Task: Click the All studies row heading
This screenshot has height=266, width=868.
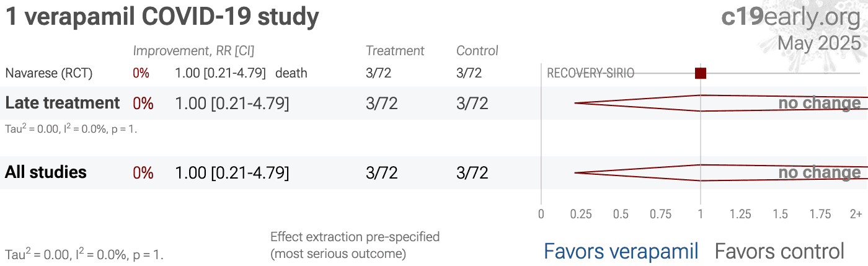Action: tap(46, 172)
